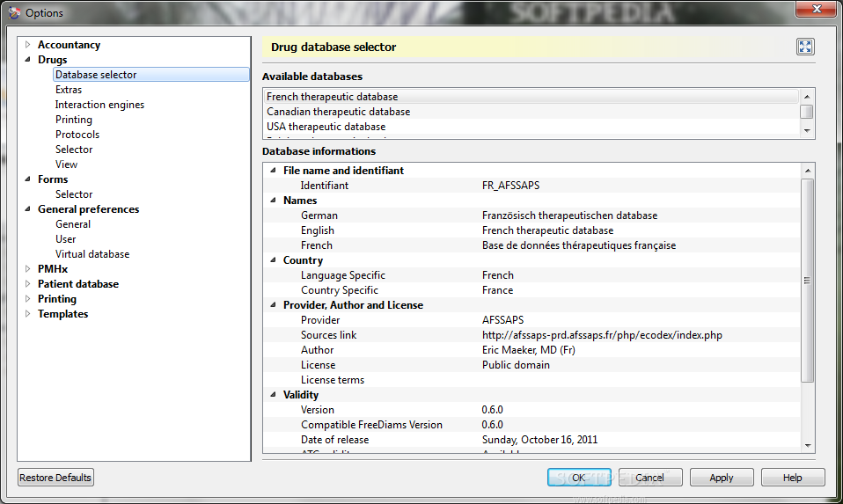Confirm with the OK button
Viewport: 843px width, 504px height.
579,478
